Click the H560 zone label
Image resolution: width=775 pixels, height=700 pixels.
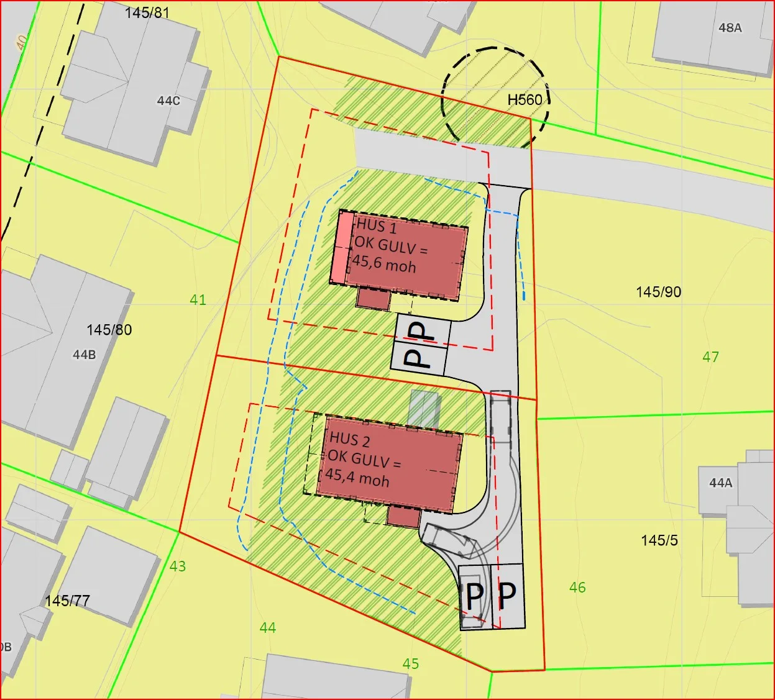(525, 99)
